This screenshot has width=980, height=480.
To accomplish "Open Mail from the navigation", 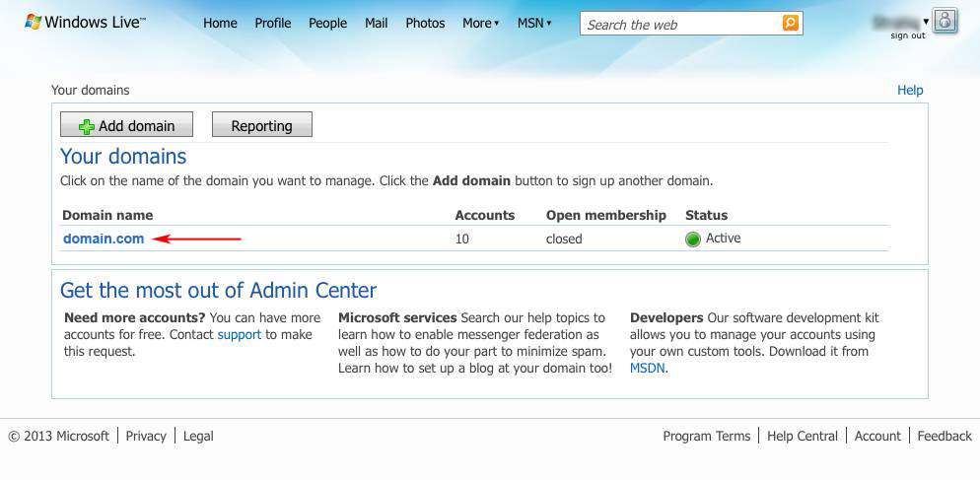I will click(x=377, y=23).
